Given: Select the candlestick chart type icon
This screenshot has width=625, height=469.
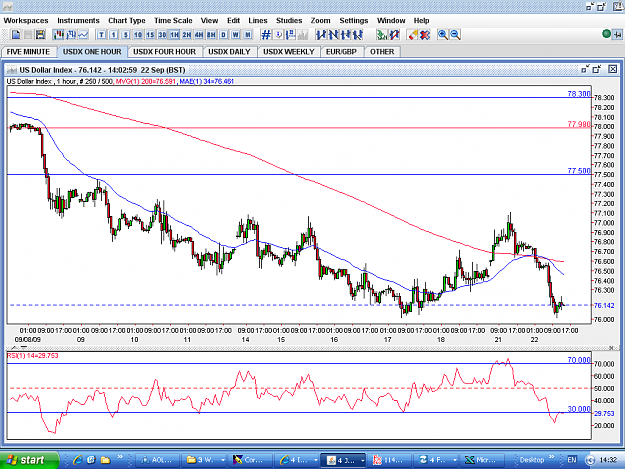Looking at the screenshot, I should tap(59, 35).
